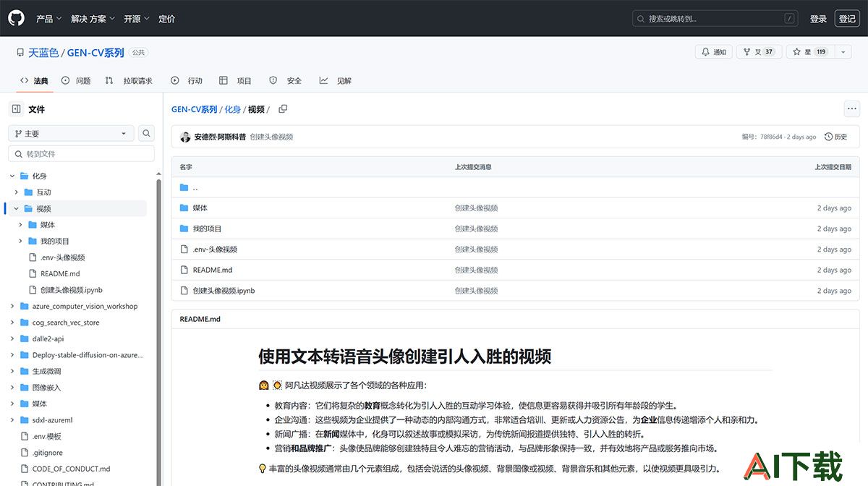
Task: Click the 创建头像视频.ipynb file icon in table
Action: [x=184, y=291]
